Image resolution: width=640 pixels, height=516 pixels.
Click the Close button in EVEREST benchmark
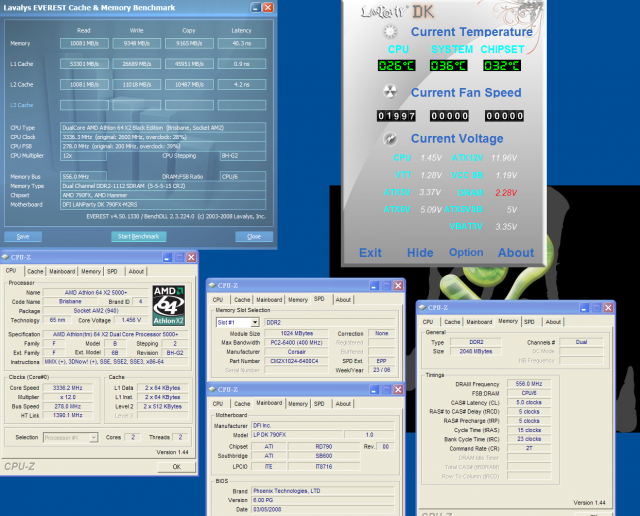(254, 236)
